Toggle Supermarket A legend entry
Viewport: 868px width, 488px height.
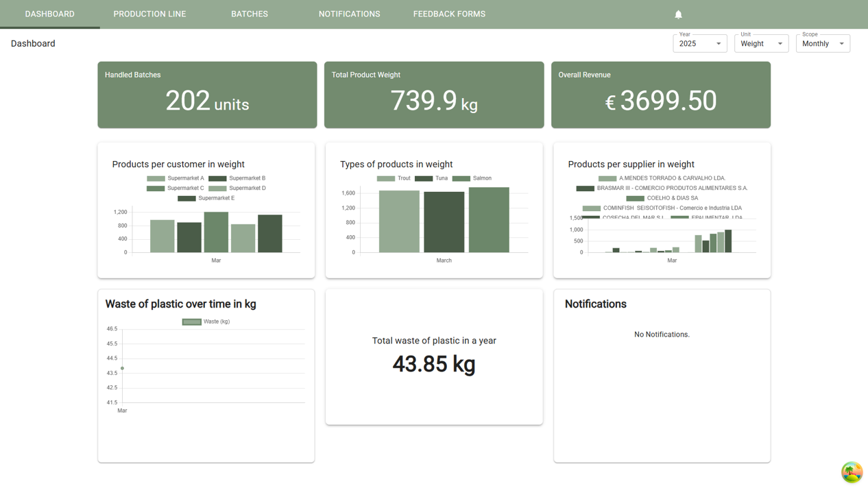point(176,178)
